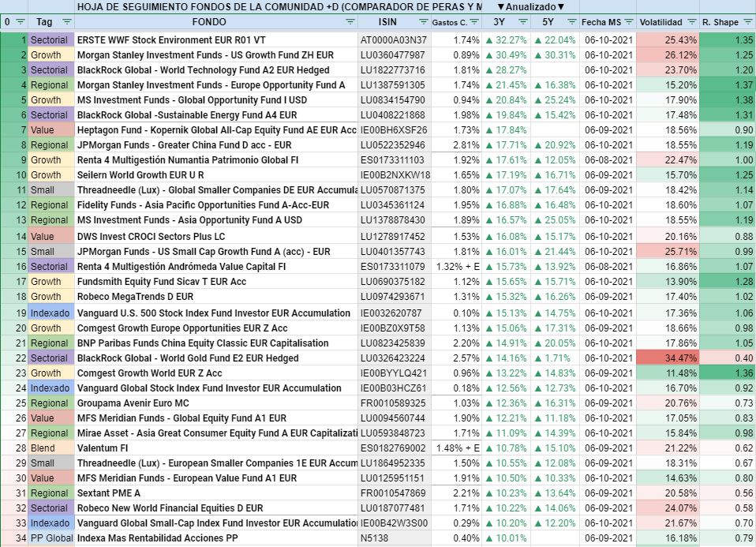Open the 5Y column filter
This screenshot has width=756, height=547.
(x=572, y=22)
